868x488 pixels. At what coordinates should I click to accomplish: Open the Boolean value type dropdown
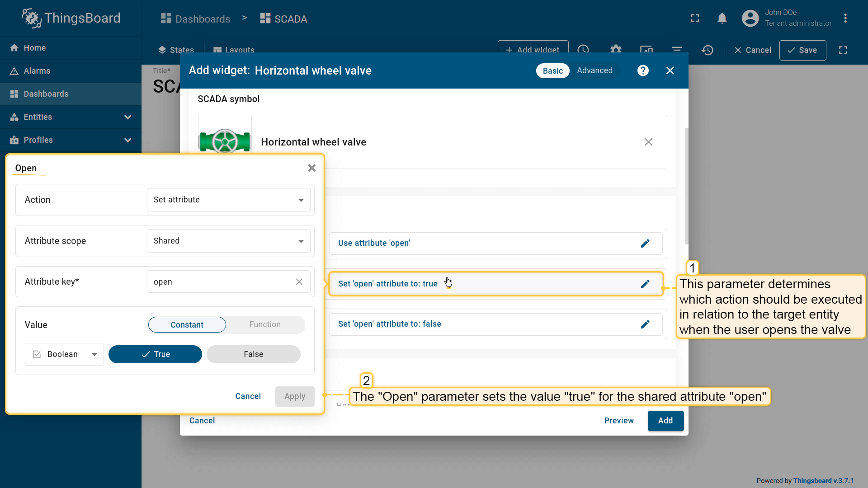click(65, 354)
